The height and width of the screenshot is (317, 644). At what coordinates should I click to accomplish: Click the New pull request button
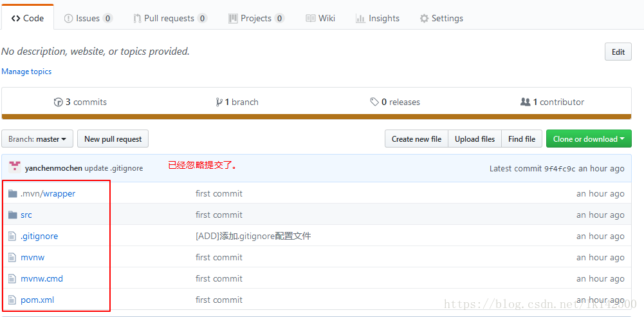click(x=113, y=139)
